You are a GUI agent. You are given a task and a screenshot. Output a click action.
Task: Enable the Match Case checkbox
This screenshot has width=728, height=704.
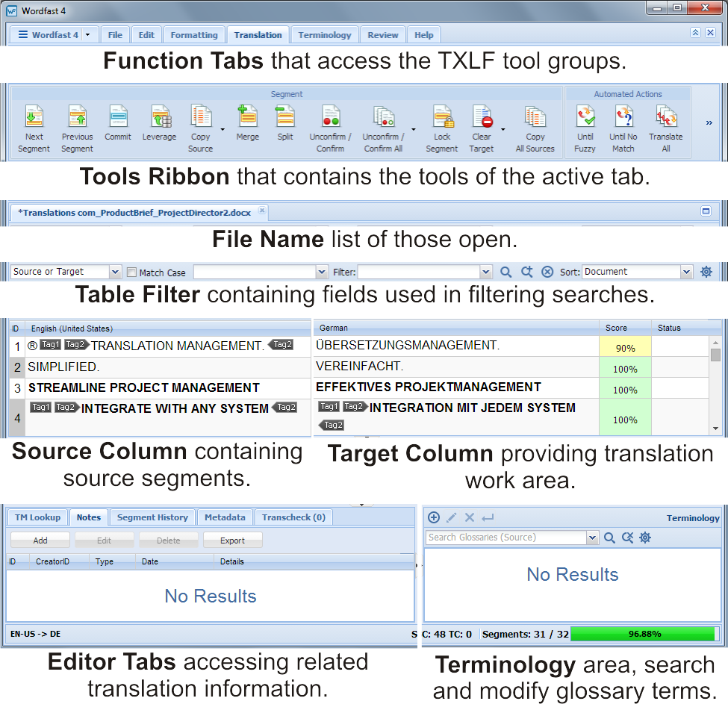[x=132, y=272]
